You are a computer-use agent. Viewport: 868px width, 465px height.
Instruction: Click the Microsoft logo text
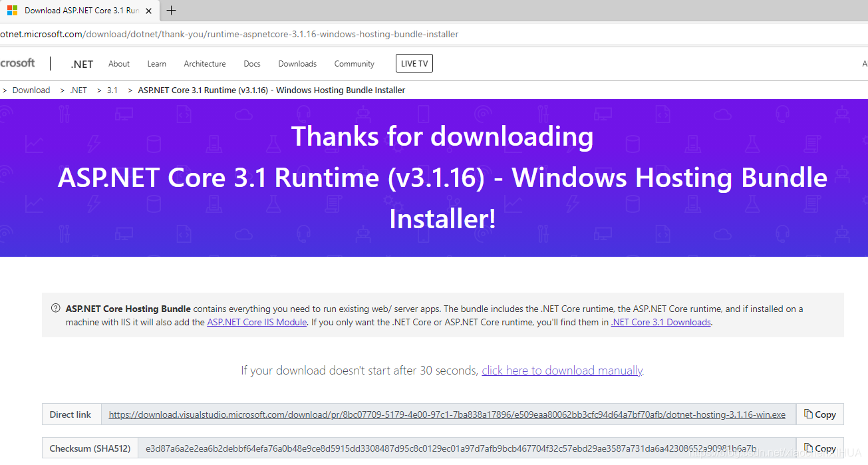tap(17, 63)
